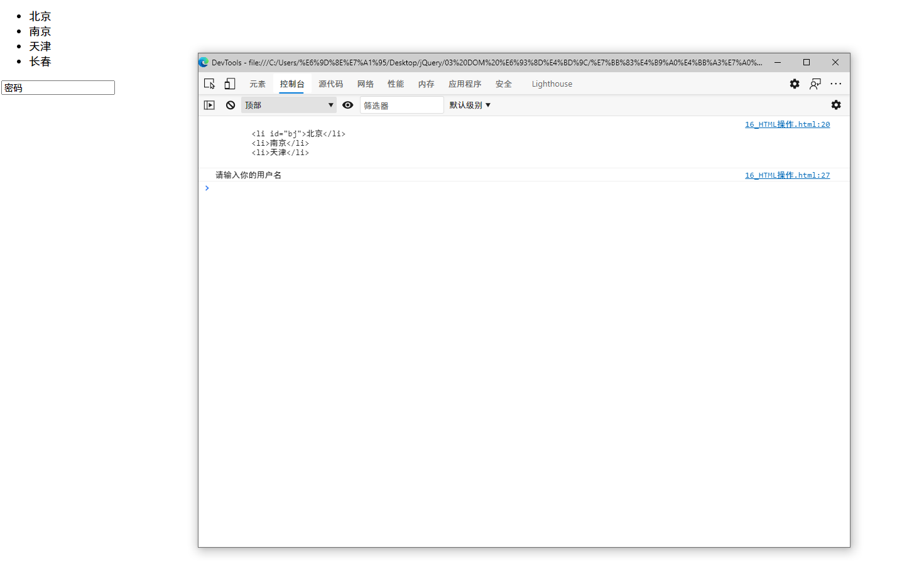Select the 北京 list item on the page

click(40, 16)
